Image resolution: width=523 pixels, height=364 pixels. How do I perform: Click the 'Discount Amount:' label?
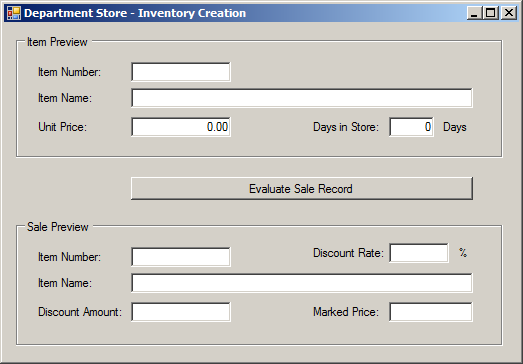tap(80, 312)
